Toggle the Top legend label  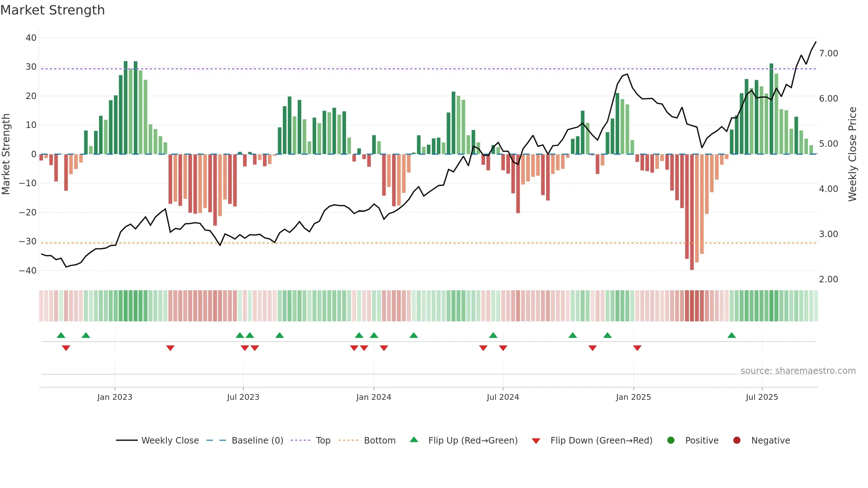tap(323, 440)
